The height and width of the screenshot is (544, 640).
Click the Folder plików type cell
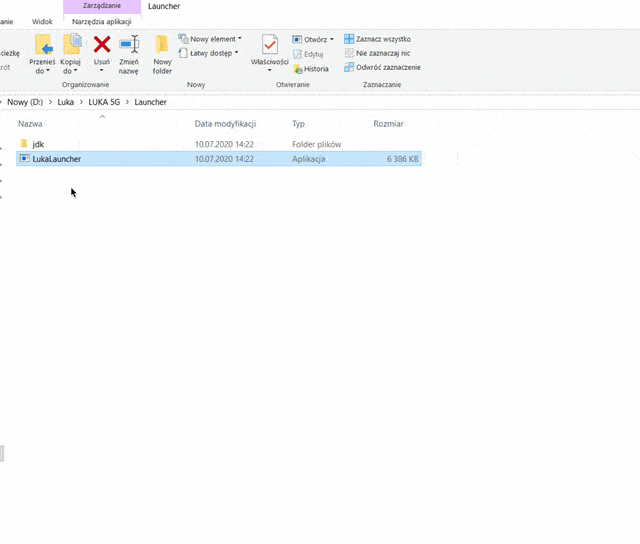coord(317,144)
